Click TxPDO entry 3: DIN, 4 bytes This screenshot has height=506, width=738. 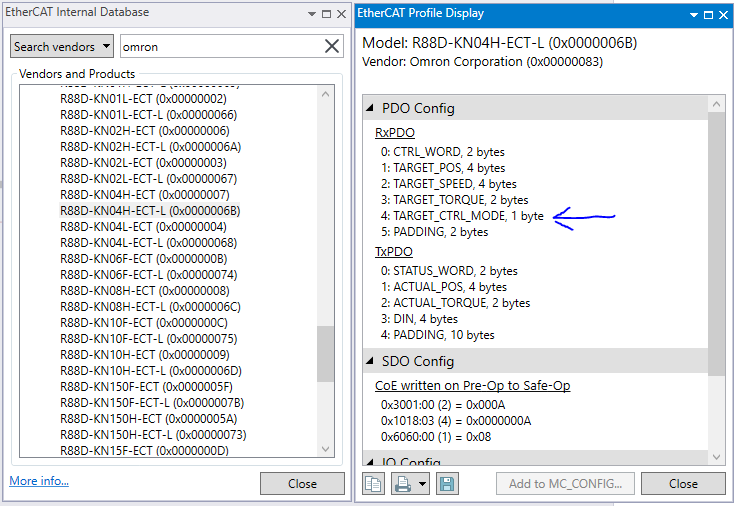419,319
